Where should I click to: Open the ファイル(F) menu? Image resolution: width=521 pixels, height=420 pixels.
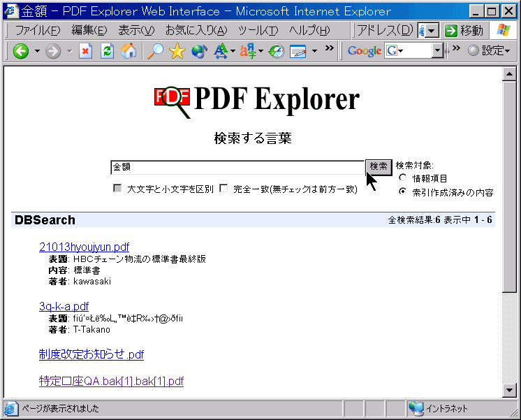pyautogui.click(x=38, y=31)
